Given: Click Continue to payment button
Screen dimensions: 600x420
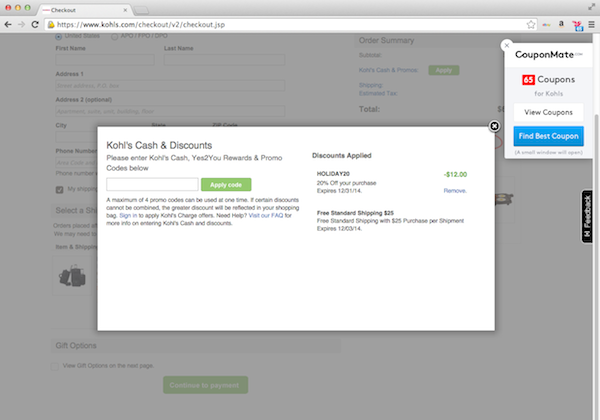Looking at the screenshot, I should point(205,385).
